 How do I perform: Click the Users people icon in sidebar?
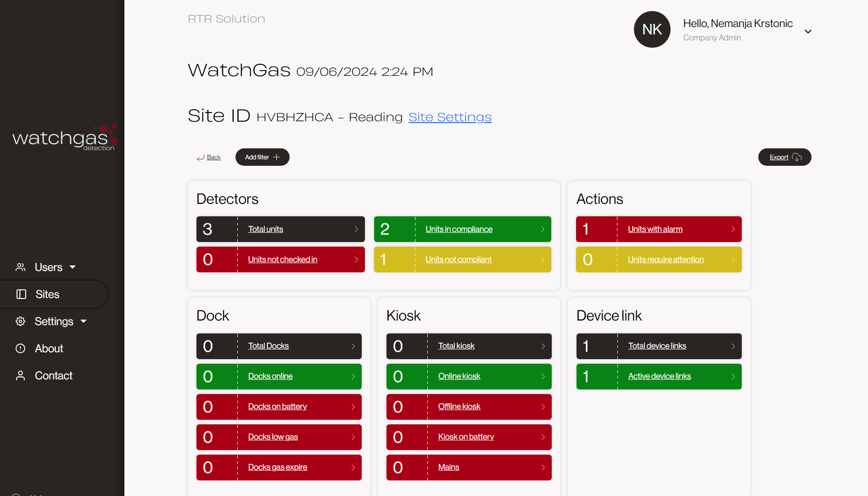(x=21, y=267)
